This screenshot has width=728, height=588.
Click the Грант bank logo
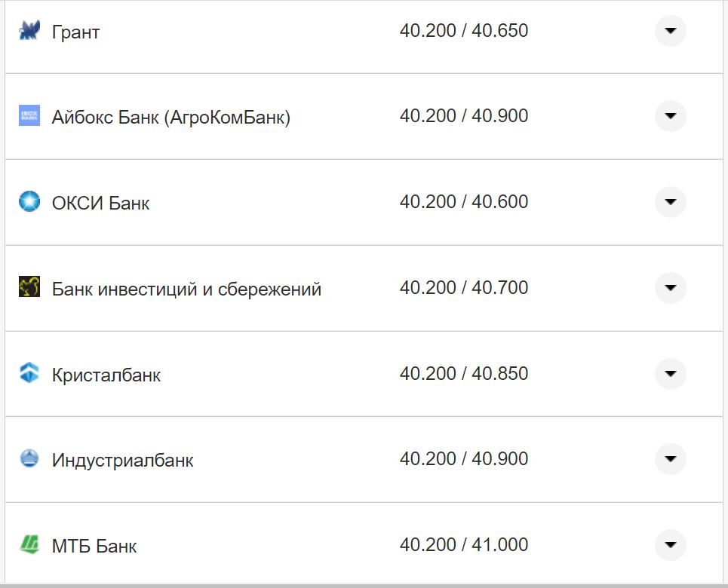coord(29,31)
